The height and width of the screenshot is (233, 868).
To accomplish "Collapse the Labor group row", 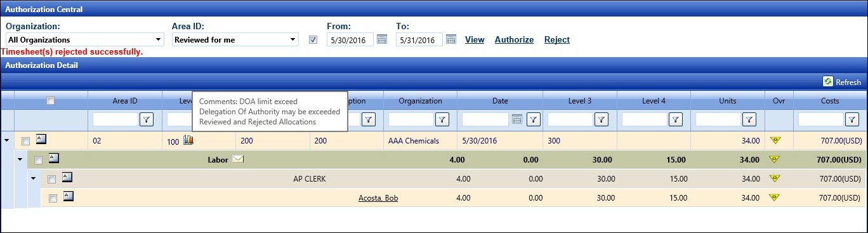I will (x=20, y=159).
